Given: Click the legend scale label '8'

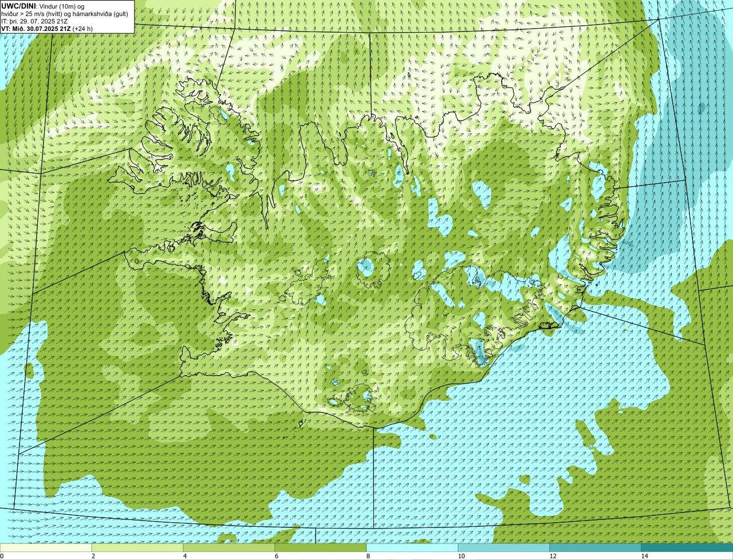Looking at the screenshot, I should [368, 556].
